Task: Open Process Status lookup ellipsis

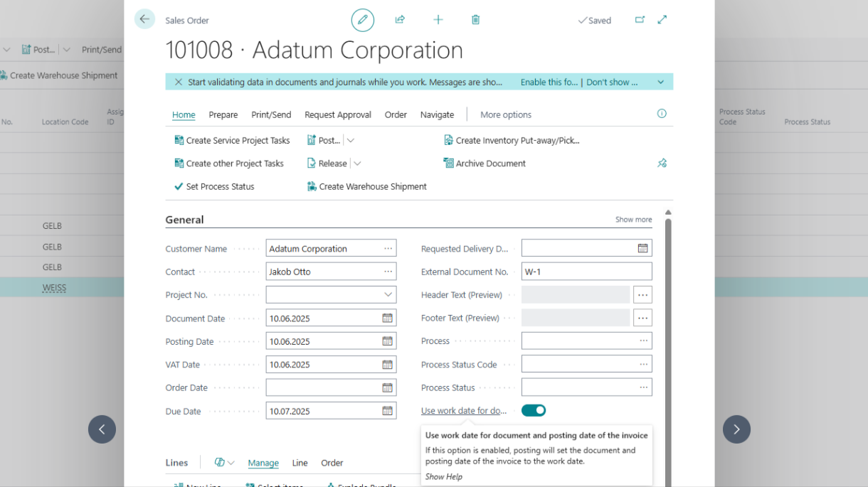Action: click(x=643, y=387)
